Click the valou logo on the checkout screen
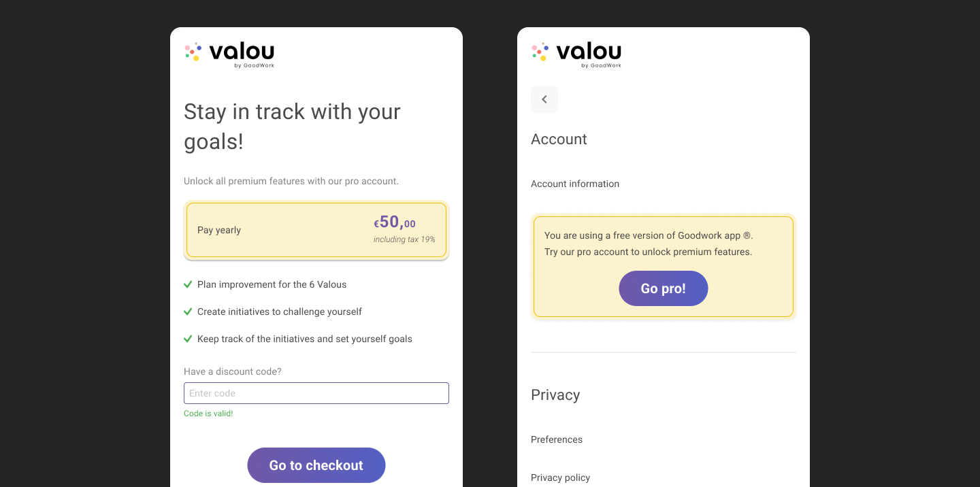 coord(229,54)
